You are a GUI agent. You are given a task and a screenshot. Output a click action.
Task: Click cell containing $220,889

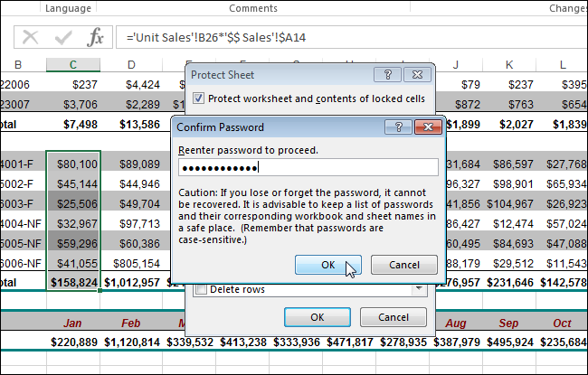73,342
